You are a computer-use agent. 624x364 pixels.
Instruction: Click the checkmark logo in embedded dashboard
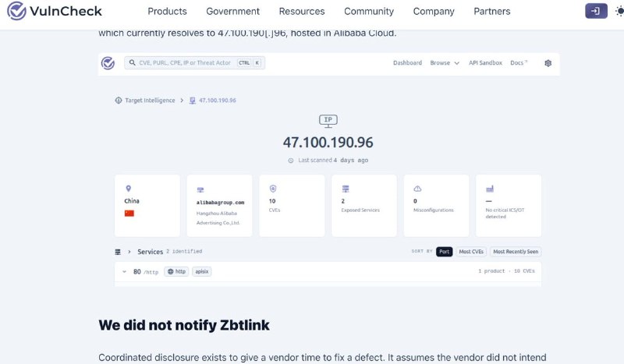point(108,63)
